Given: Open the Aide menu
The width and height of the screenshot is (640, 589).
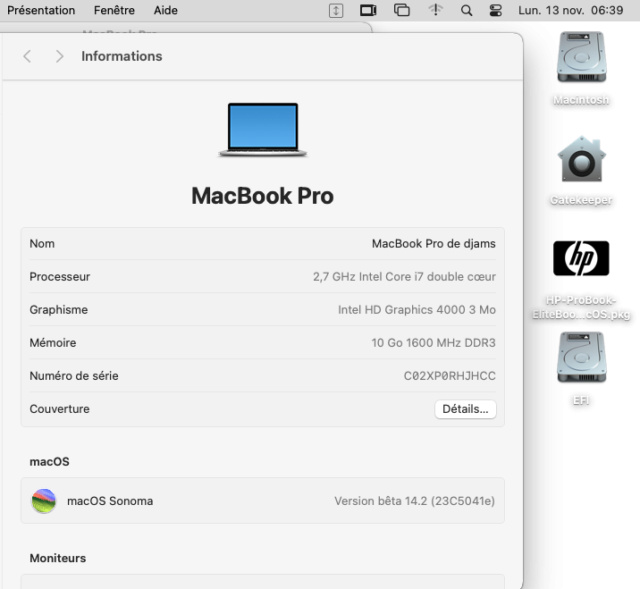Looking at the screenshot, I should [x=165, y=10].
